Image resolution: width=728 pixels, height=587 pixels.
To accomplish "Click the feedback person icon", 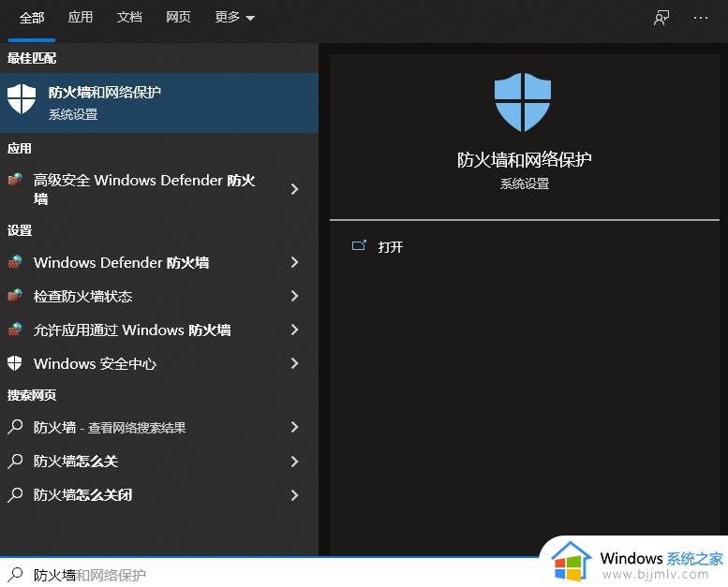I will (x=661, y=18).
